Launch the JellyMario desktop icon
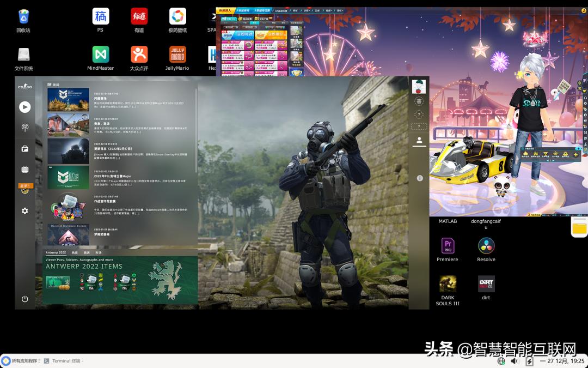 [177, 58]
